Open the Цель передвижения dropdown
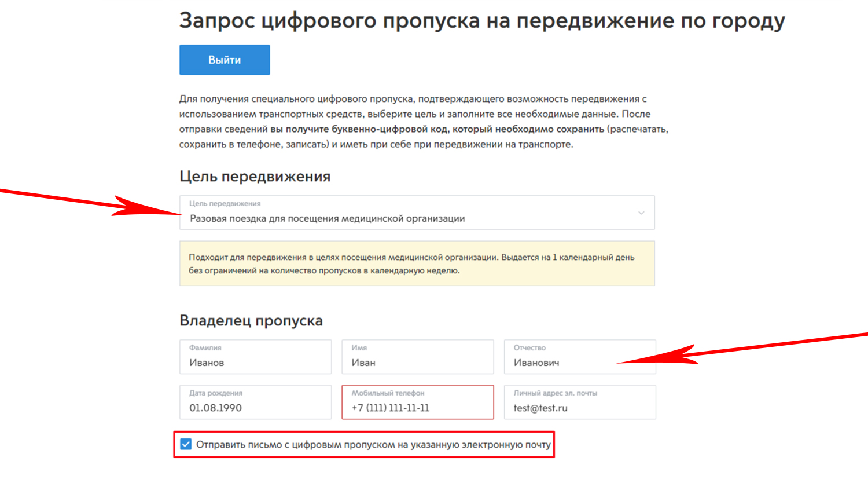Image resolution: width=868 pixels, height=483 pixels. (x=417, y=213)
